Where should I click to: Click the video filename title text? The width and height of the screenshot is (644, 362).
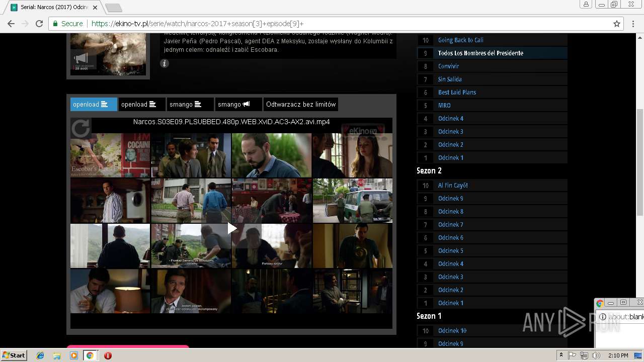click(231, 122)
